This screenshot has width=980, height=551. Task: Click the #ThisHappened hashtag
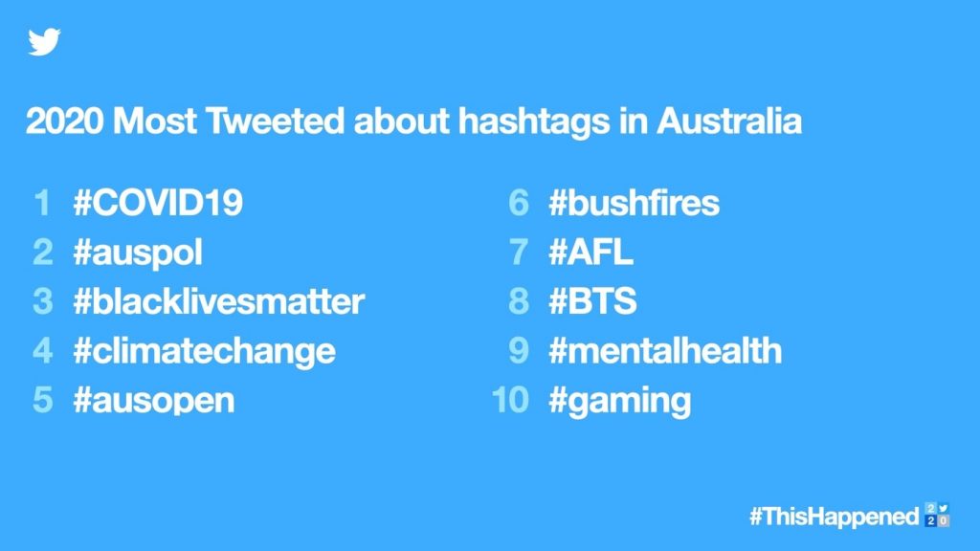pos(833,516)
